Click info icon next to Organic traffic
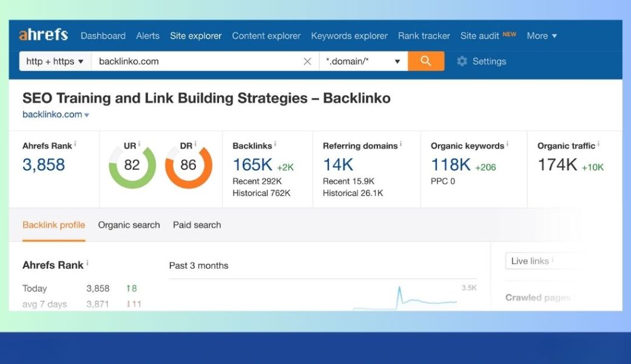Viewport: 631px width, 364px height. pyautogui.click(x=598, y=144)
